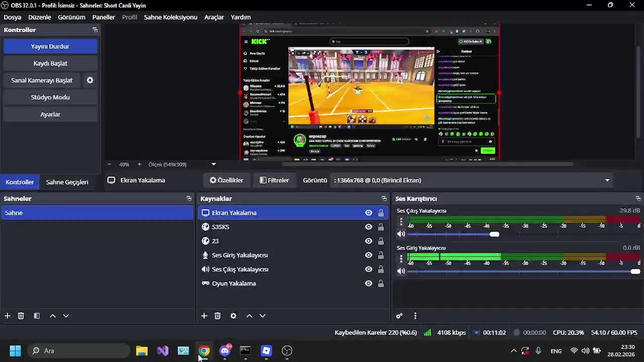Hide Ses Giriş Yakalayıcısı source

[x=369, y=255]
